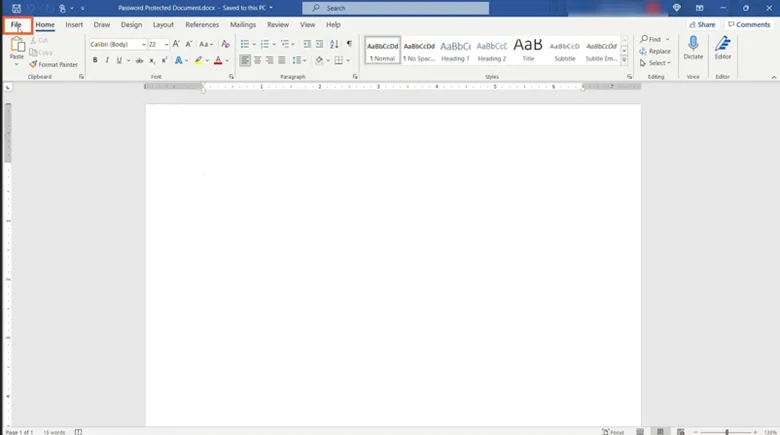The height and width of the screenshot is (435, 780).
Task: Apply yellow text highlight color
Action: (x=198, y=60)
